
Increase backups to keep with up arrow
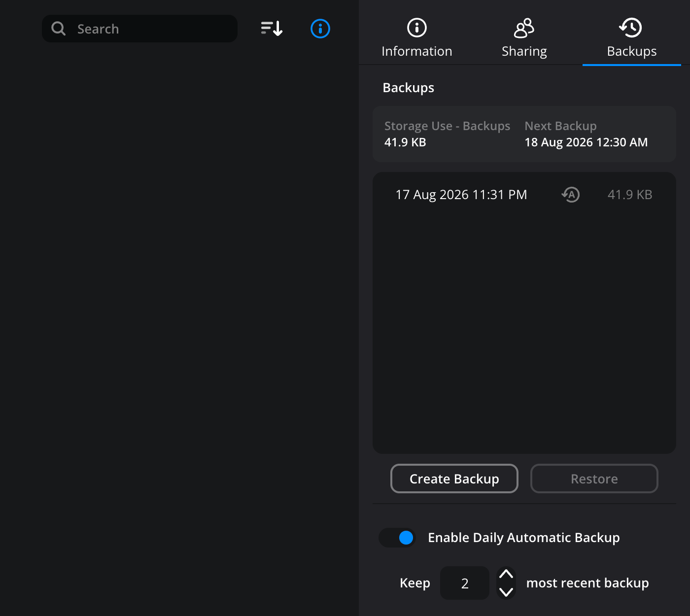[x=506, y=575]
